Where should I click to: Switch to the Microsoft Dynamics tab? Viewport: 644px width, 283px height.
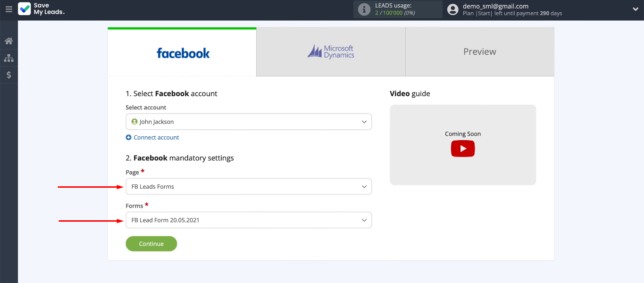pyautogui.click(x=331, y=52)
